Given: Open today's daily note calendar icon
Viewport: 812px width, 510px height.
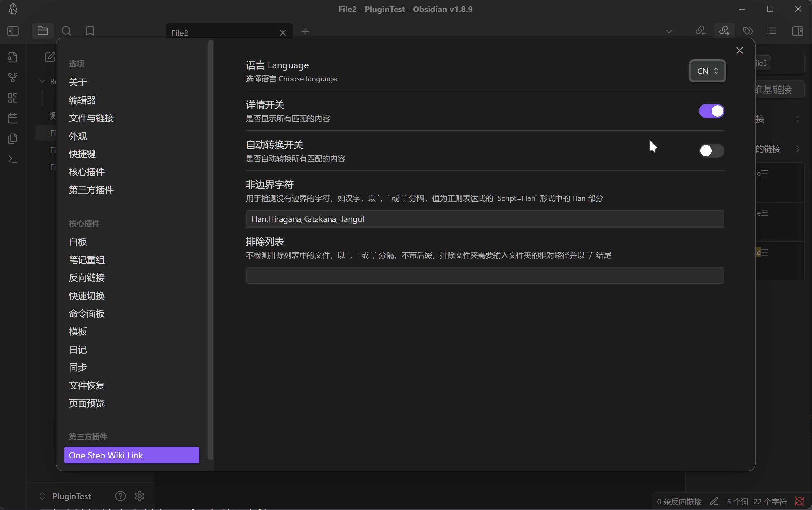Looking at the screenshot, I should click(x=13, y=118).
